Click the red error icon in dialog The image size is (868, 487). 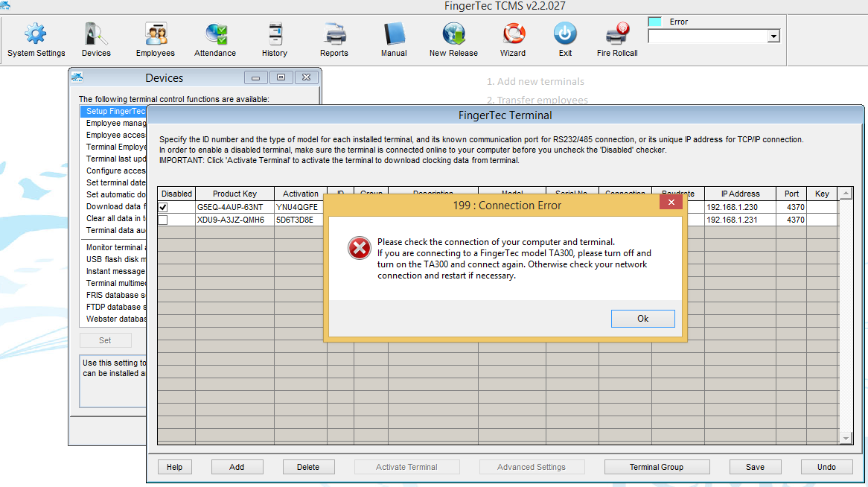pos(360,248)
